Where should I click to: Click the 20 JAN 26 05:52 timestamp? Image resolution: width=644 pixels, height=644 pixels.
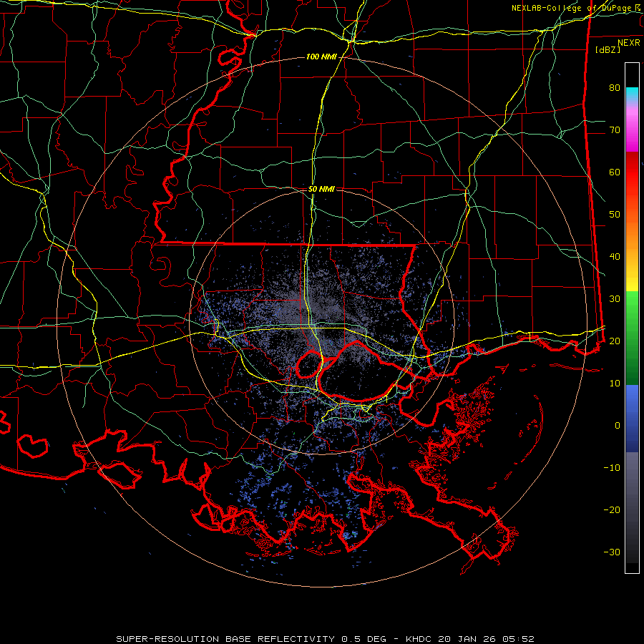coord(485,639)
